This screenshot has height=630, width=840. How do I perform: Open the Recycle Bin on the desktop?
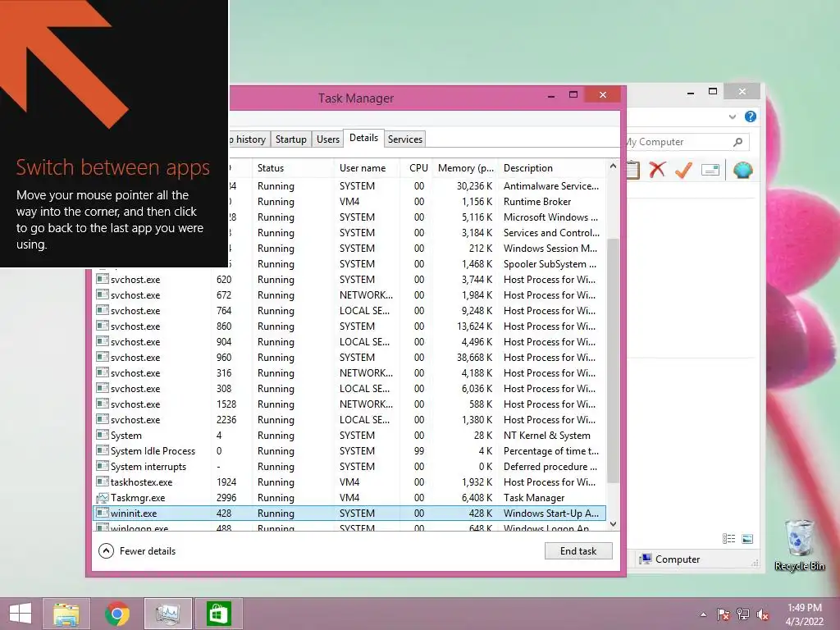pos(799,545)
